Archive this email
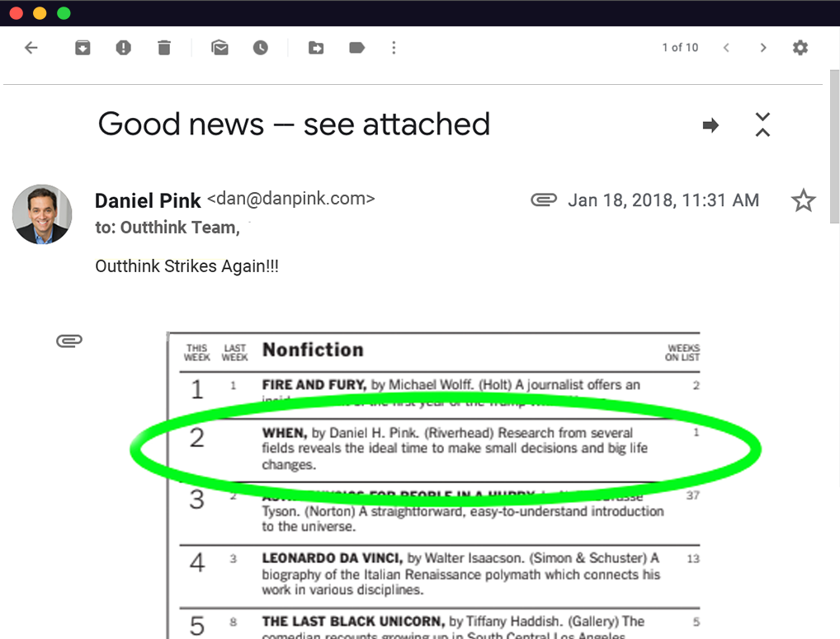The image size is (840, 639). (x=83, y=48)
